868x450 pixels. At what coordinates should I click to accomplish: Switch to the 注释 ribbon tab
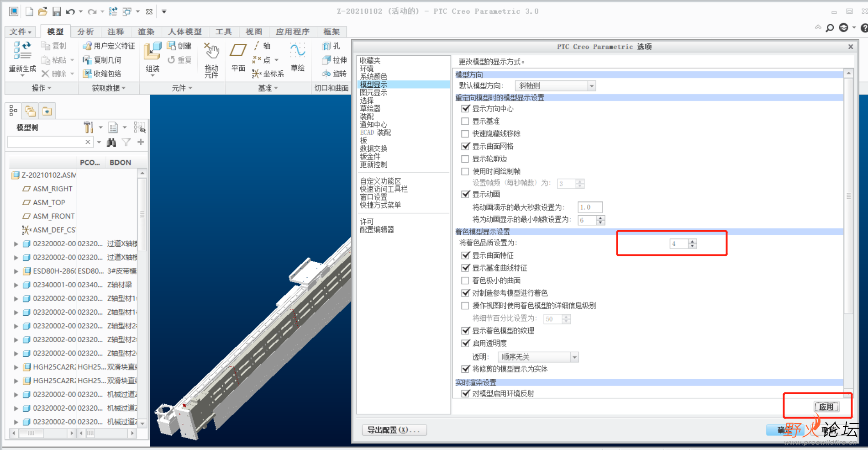(x=116, y=32)
